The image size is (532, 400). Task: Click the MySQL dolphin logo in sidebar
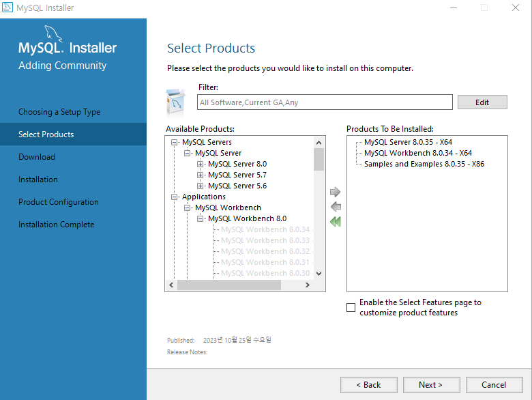(53, 34)
